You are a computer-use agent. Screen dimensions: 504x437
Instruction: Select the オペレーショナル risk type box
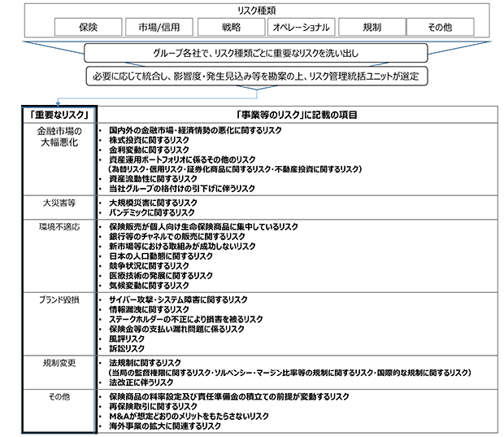coord(301,27)
